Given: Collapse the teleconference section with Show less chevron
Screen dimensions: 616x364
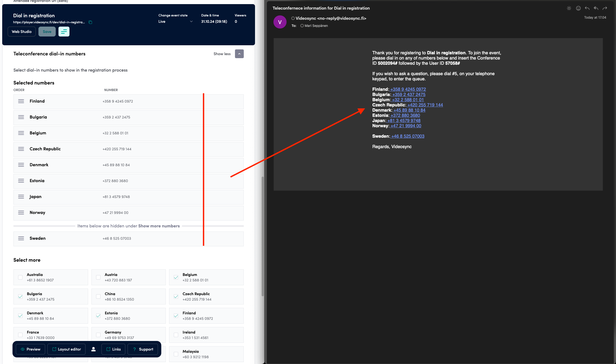Looking at the screenshot, I should [239, 53].
